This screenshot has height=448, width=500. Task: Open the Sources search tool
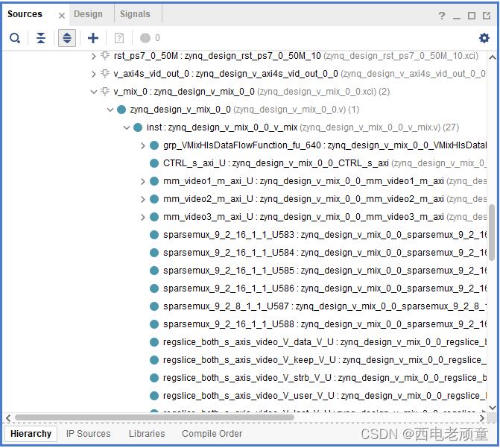15,38
